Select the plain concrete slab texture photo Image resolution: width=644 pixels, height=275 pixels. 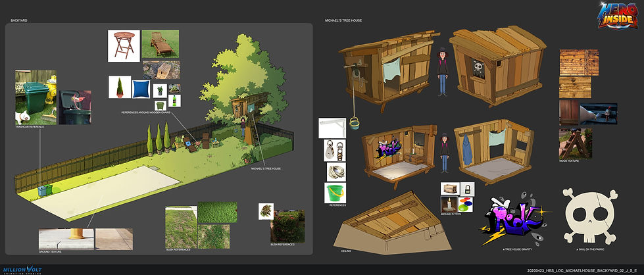(114, 239)
